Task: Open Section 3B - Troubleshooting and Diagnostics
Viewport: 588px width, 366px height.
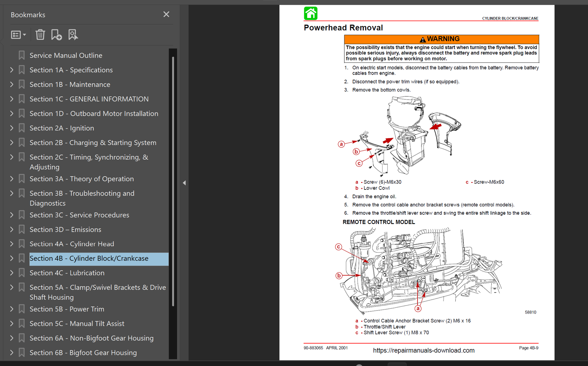Action: click(x=82, y=198)
